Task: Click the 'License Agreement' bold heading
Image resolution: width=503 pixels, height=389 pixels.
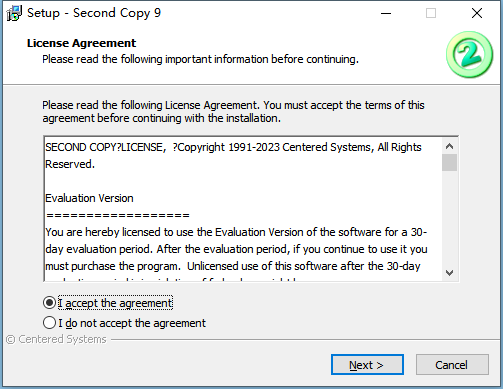Action: click(x=81, y=43)
